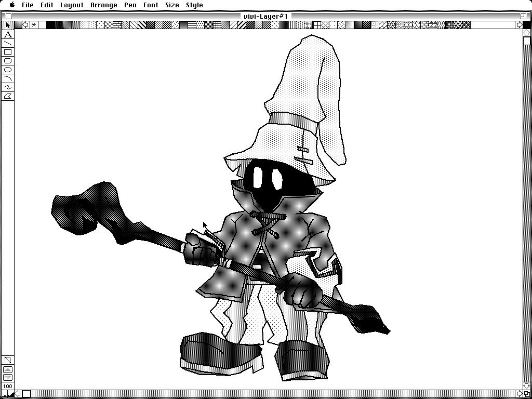Select the Freehand curve tool
Screen dimensions: 532x399
click(8, 87)
